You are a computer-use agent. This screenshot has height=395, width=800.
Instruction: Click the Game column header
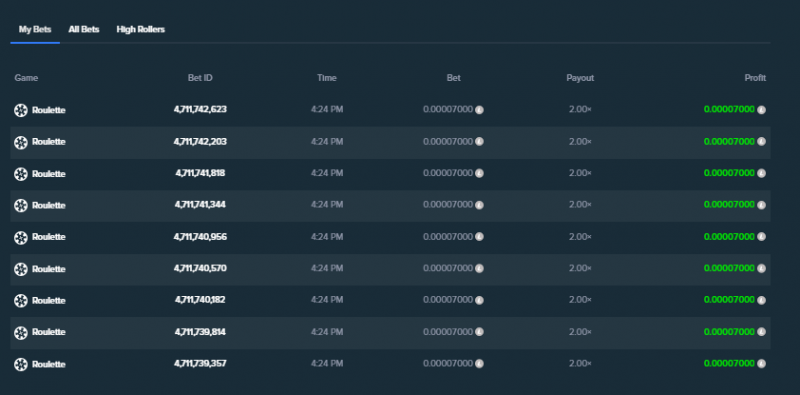pos(26,78)
